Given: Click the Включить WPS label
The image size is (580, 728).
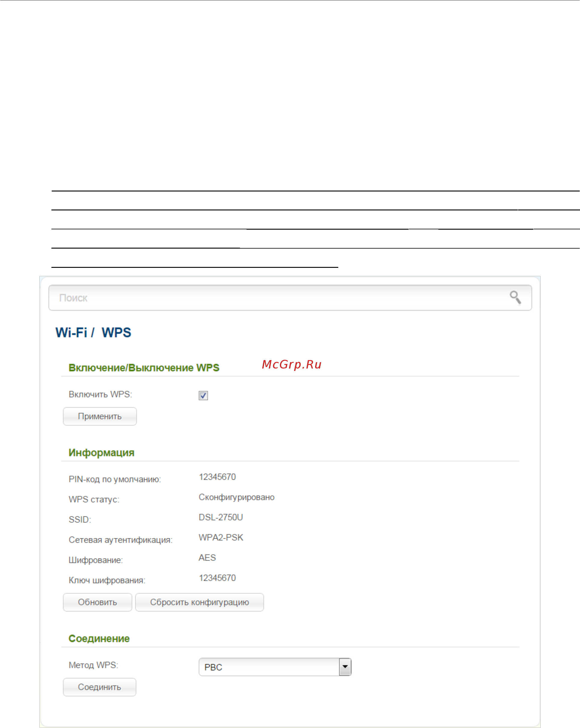Looking at the screenshot, I should pos(100,394).
